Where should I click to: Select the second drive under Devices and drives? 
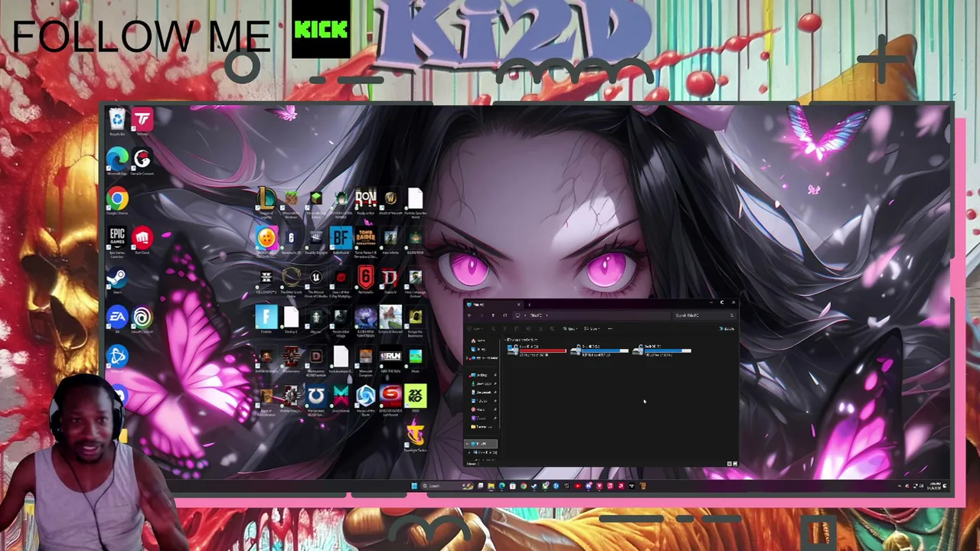(600, 350)
